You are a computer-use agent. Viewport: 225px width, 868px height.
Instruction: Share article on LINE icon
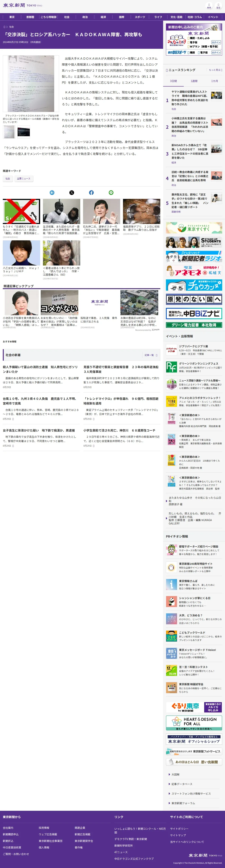[x=111, y=192]
